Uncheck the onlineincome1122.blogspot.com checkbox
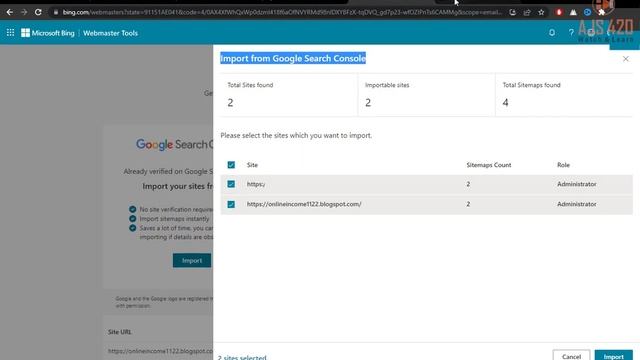Viewport: 640px width, 360px height. pyautogui.click(x=231, y=204)
